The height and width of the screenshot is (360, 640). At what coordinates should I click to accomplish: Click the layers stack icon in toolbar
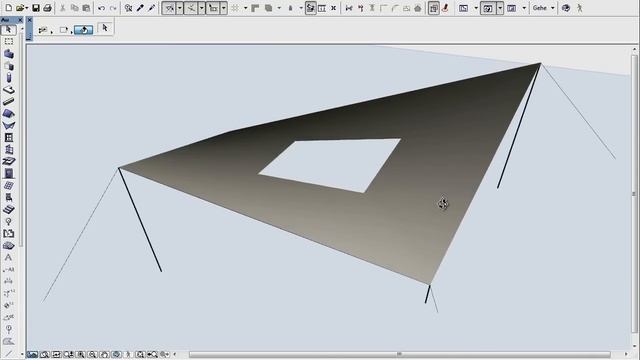click(269, 8)
